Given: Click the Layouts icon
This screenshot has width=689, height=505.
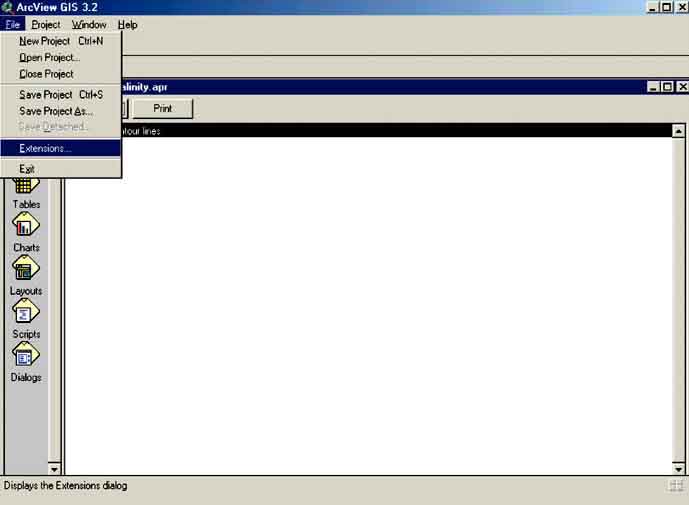Looking at the screenshot, I should click(26, 269).
